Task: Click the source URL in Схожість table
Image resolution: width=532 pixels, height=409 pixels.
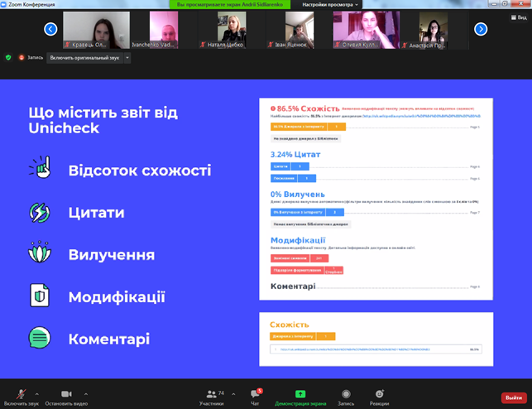Action: pyautogui.click(x=355, y=349)
